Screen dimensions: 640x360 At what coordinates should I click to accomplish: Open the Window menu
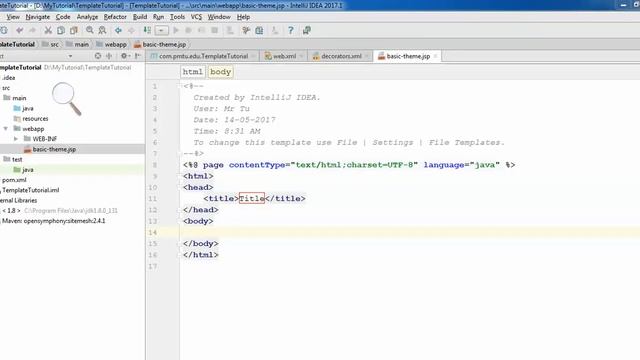pos(219,17)
